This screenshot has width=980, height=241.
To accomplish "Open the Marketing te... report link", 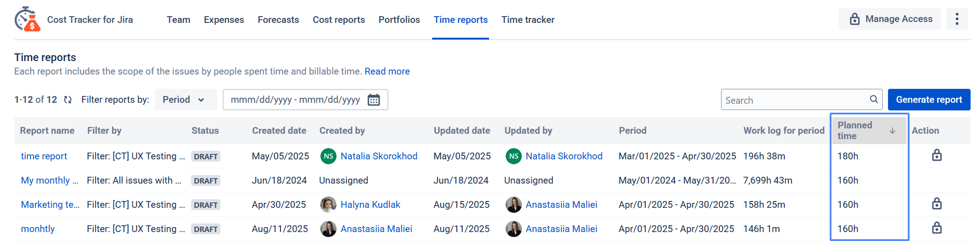I will click(x=50, y=205).
